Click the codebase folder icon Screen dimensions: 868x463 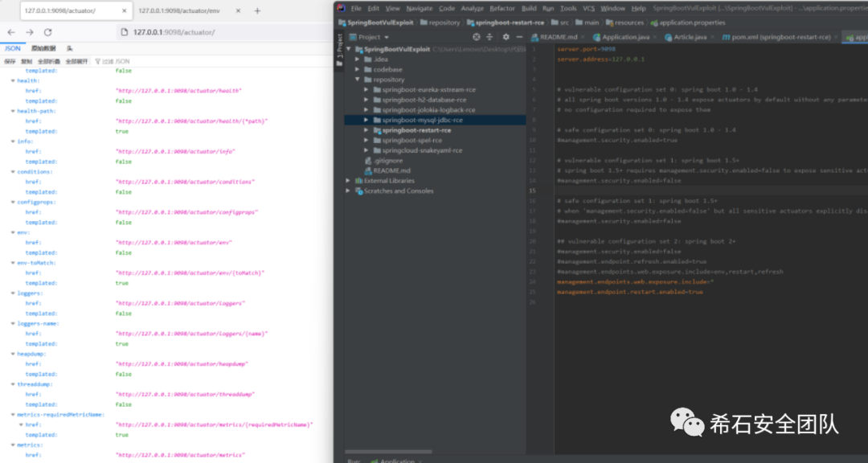pyautogui.click(x=368, y=70)
